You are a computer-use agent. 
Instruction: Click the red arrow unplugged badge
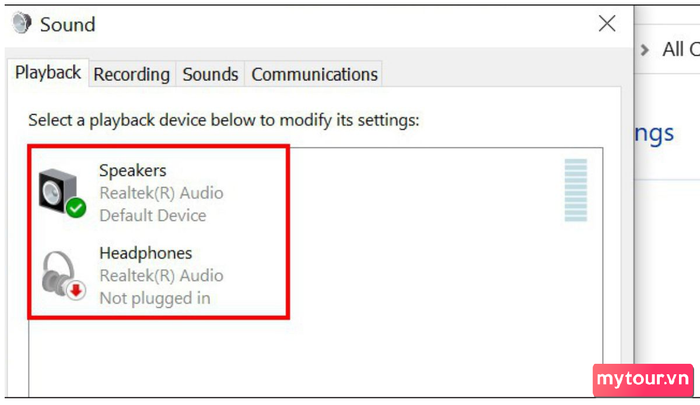coord(76,290)
